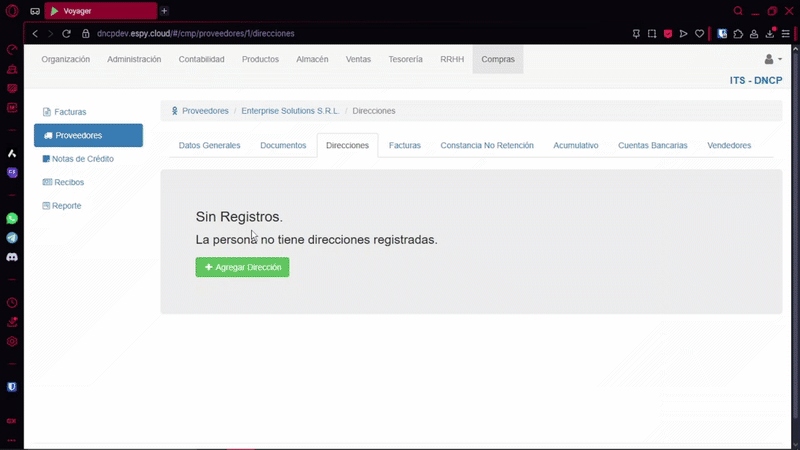This screenshot has width=800, height=450.
Task: Select the Voyager browser tab
Action: tap(101, 11)
